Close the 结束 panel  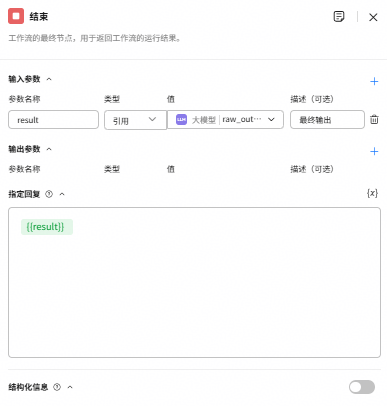(x=373, y=17)
